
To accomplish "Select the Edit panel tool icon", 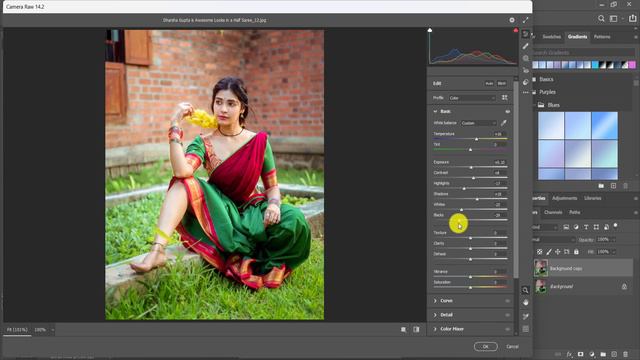I will coord(526,34).
